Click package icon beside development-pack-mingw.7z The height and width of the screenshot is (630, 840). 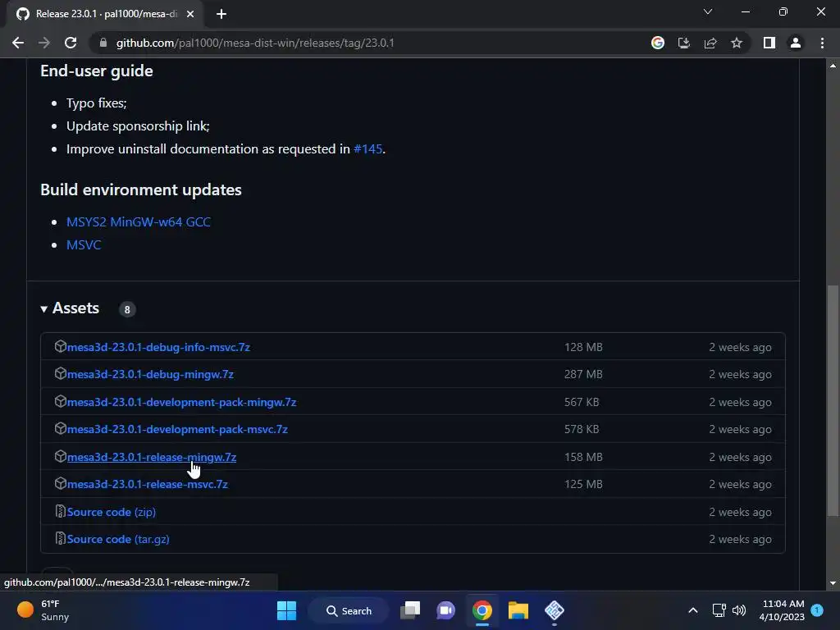(60, 401)
